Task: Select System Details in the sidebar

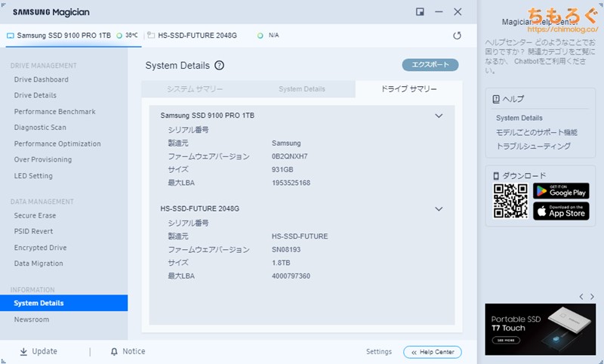Action: [64, 303]
